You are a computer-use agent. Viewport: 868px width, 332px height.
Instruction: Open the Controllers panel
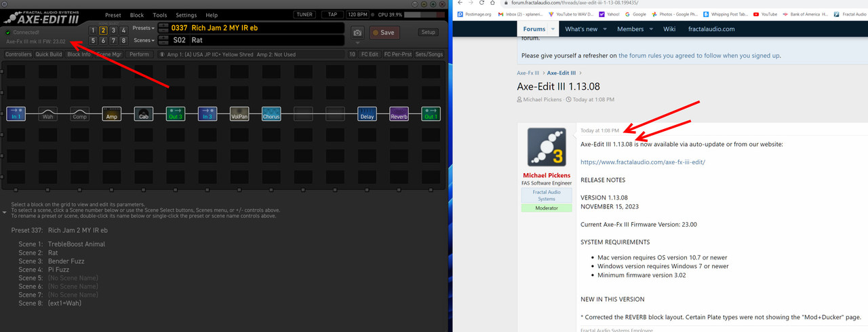pos(18,54)
